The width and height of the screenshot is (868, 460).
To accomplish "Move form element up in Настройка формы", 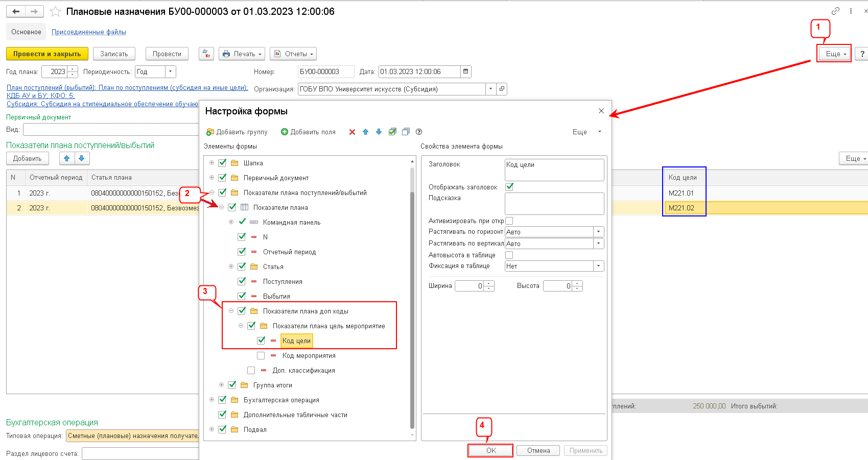I will point(365,132).
